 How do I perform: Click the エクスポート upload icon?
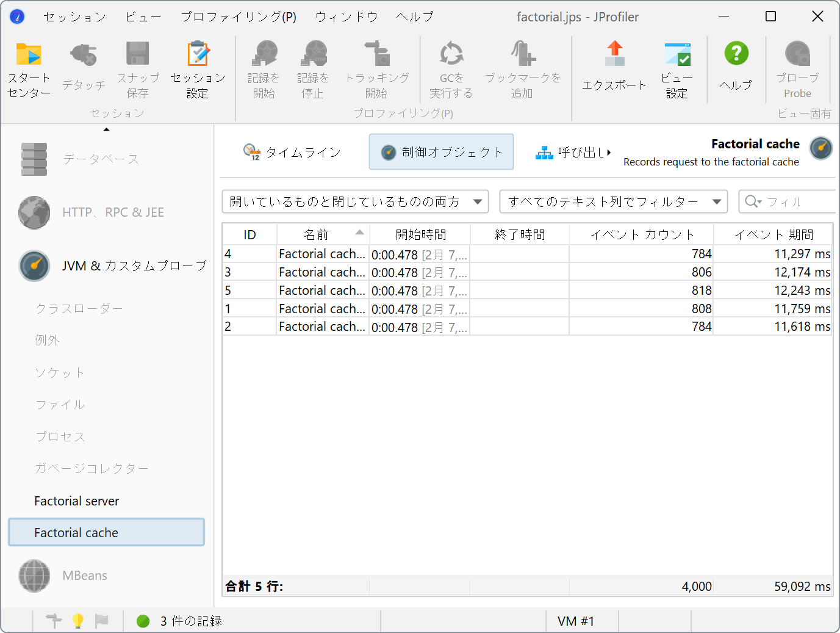coord(615,54)
